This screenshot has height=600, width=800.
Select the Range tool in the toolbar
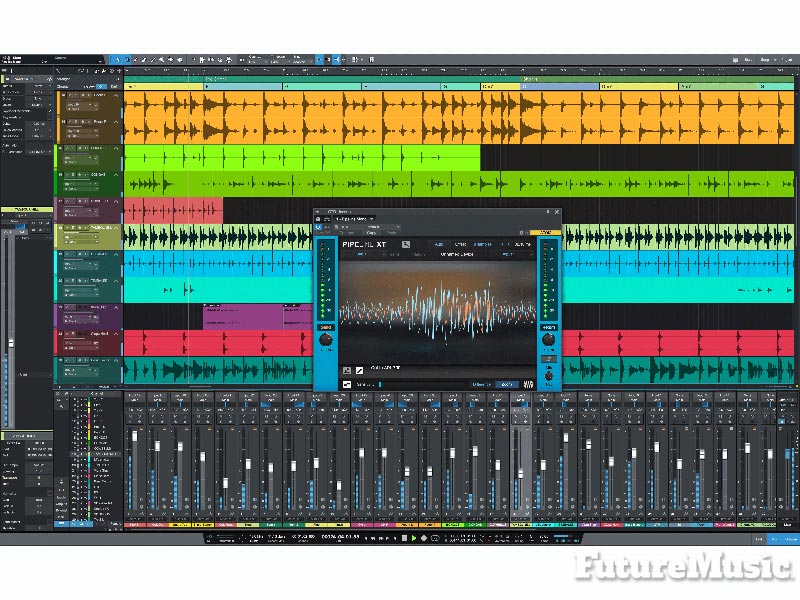tap(126, 60)
